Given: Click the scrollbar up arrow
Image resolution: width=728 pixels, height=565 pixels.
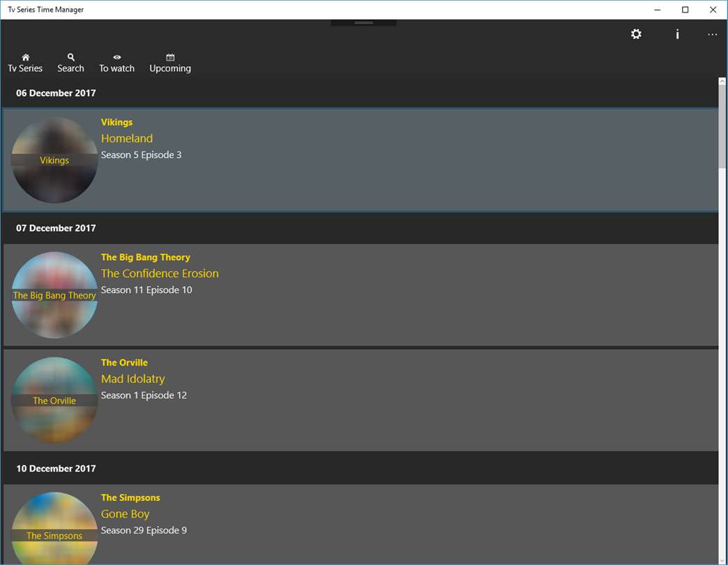Looking at the screenshot, I should [722, 81].
